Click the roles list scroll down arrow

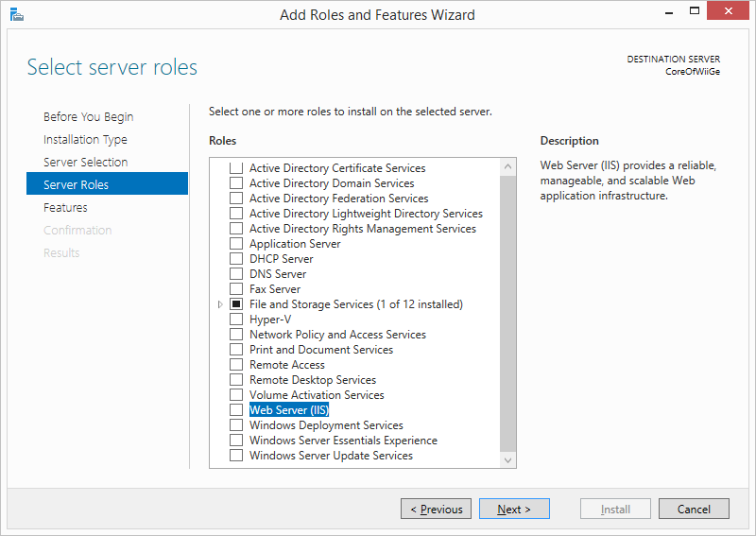tap(507, 459)
